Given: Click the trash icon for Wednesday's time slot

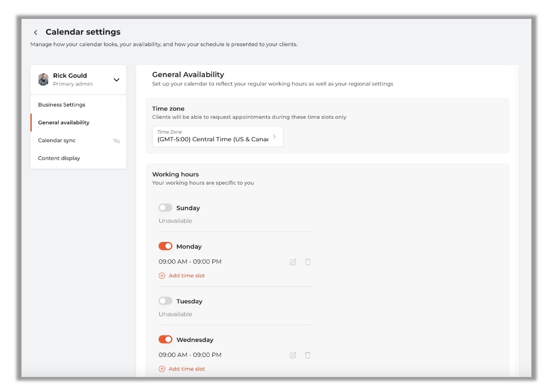Looking at the screenshot, I should (x=308, y=355).
